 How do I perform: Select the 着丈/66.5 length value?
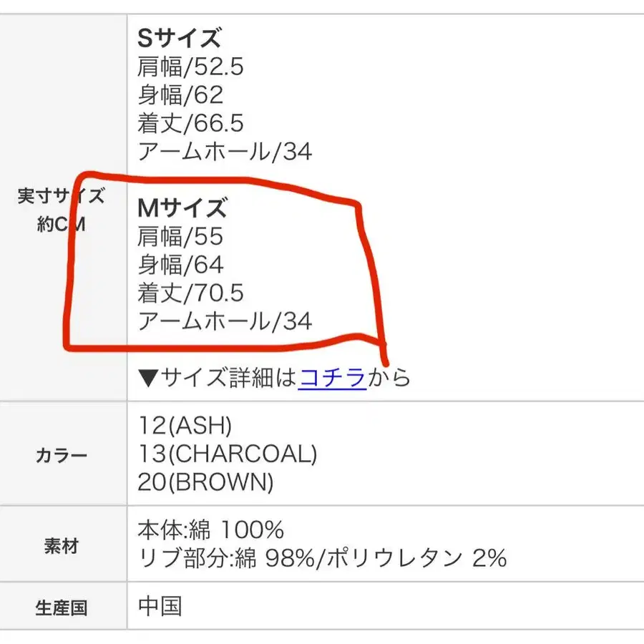coord(190,123)
